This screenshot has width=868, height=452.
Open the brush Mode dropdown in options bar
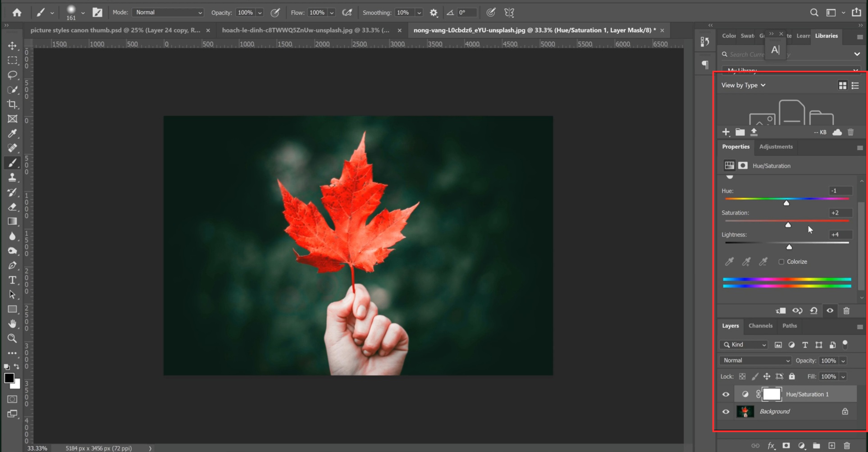[168, 12]
